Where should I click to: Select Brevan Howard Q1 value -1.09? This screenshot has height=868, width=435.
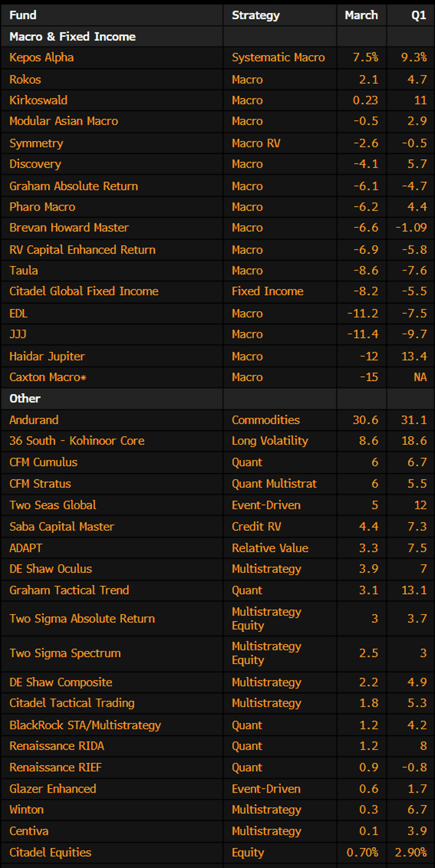411,227
